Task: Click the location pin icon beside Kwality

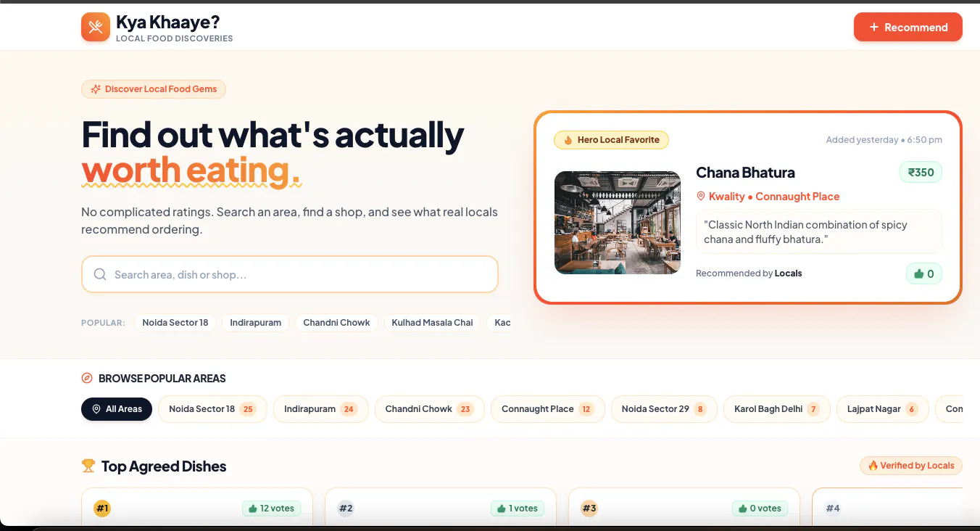Action: pos(701,196)
